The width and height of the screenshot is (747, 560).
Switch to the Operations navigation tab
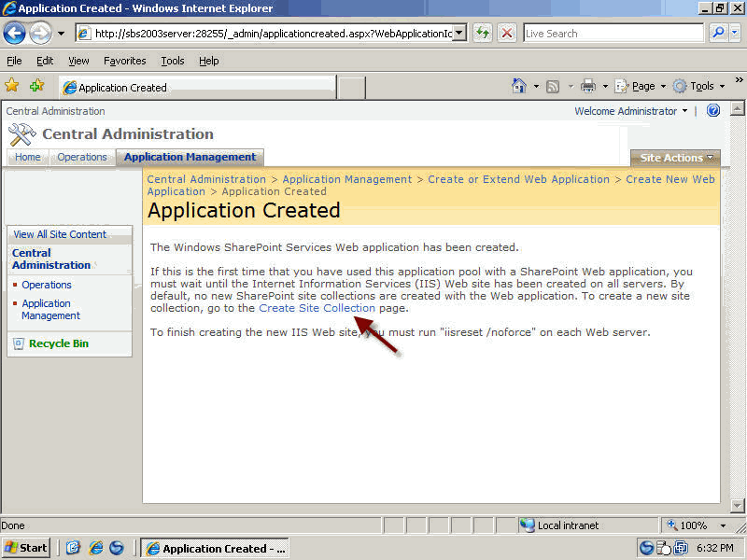click(x=82, y=157)
